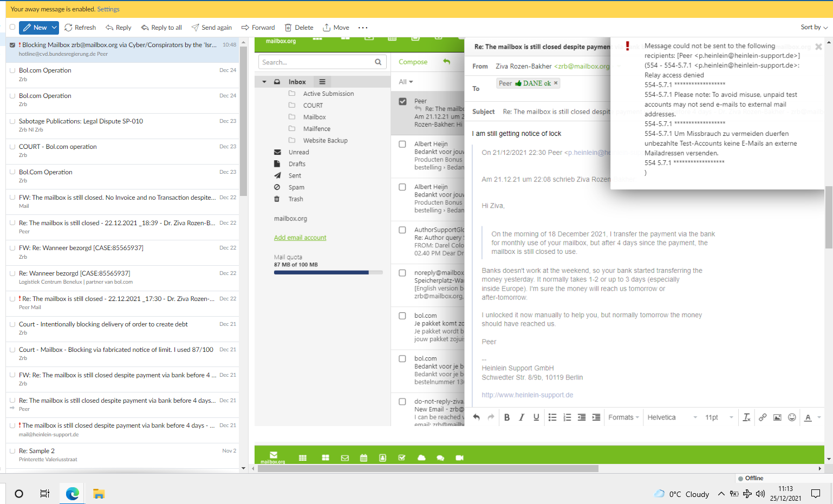Click the Forward arrow toolbar item

(258, 28)
